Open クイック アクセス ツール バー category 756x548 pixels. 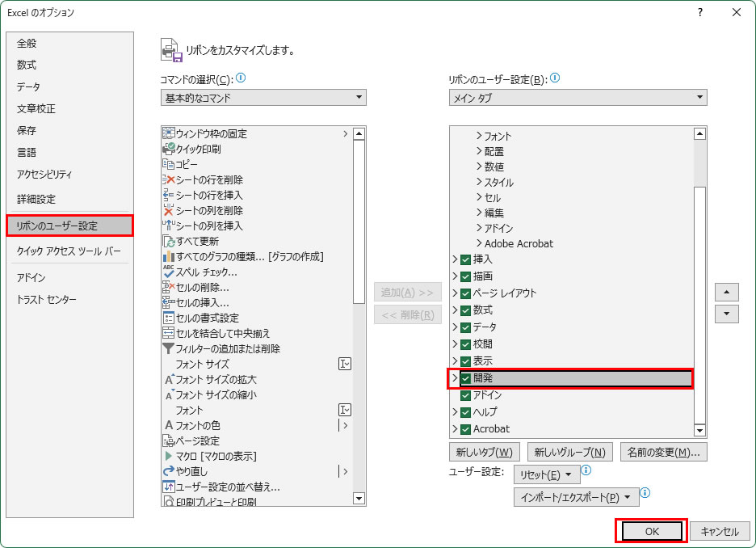click(x=69, y=251)
